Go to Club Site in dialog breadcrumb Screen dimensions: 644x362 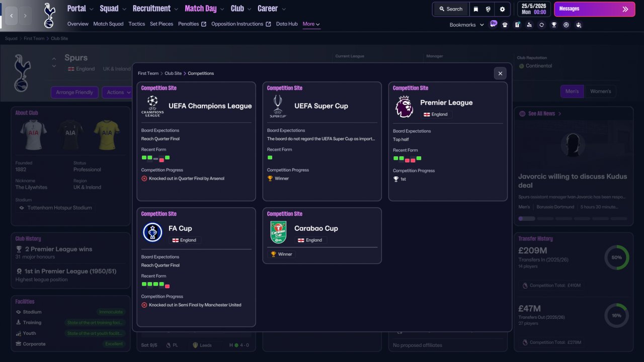(174, 73)
